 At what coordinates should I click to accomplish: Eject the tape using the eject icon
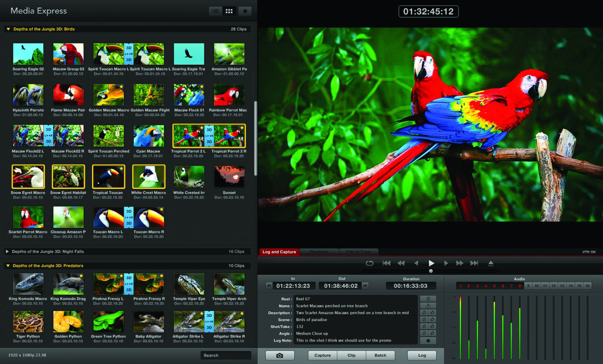[x=490, y=263]
